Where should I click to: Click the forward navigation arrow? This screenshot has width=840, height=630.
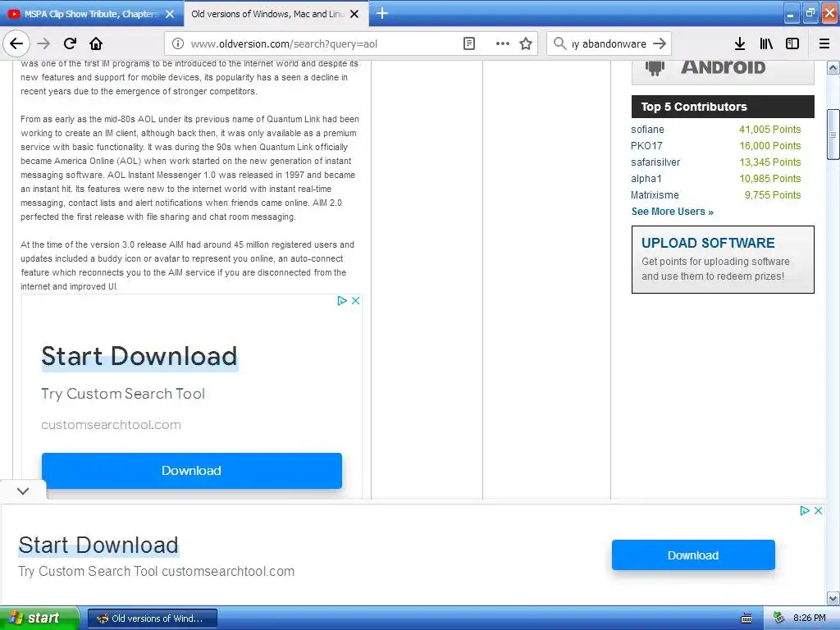coord(43,43)
